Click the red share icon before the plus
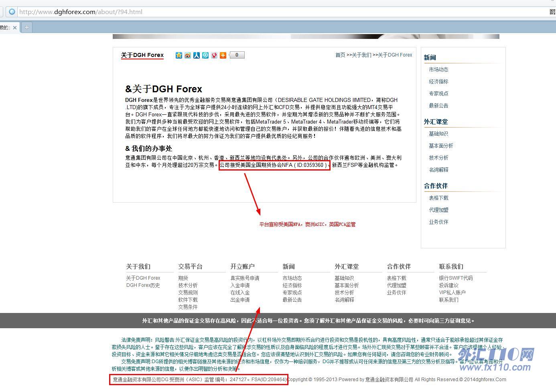This screenshot has height=392, width=556. tap(214, 55)
